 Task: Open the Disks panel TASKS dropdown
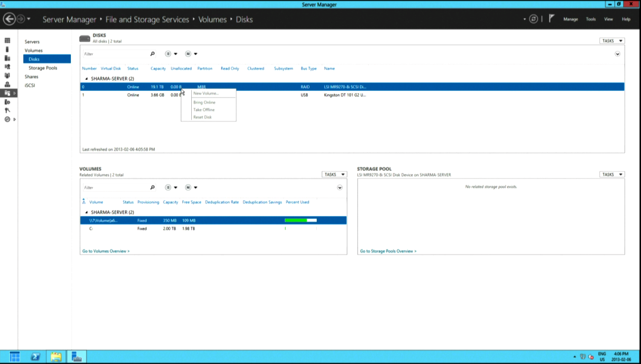612,41
